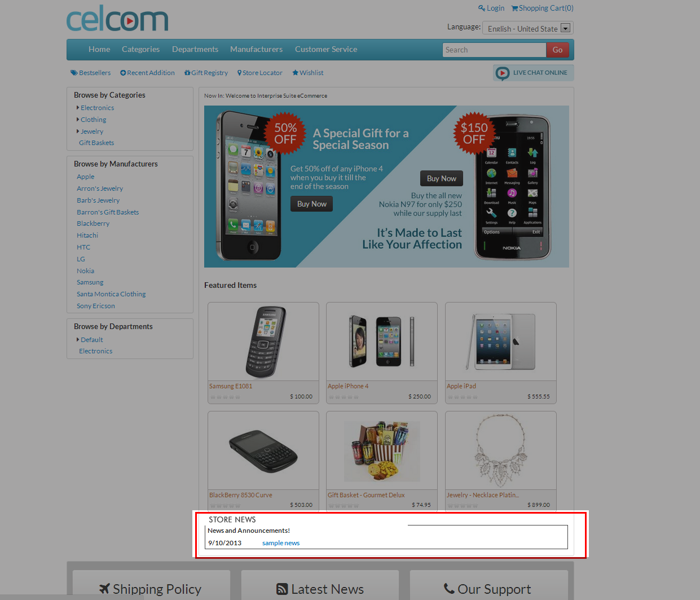
Task: Expand the Electronics category
Action: (78, 107)
